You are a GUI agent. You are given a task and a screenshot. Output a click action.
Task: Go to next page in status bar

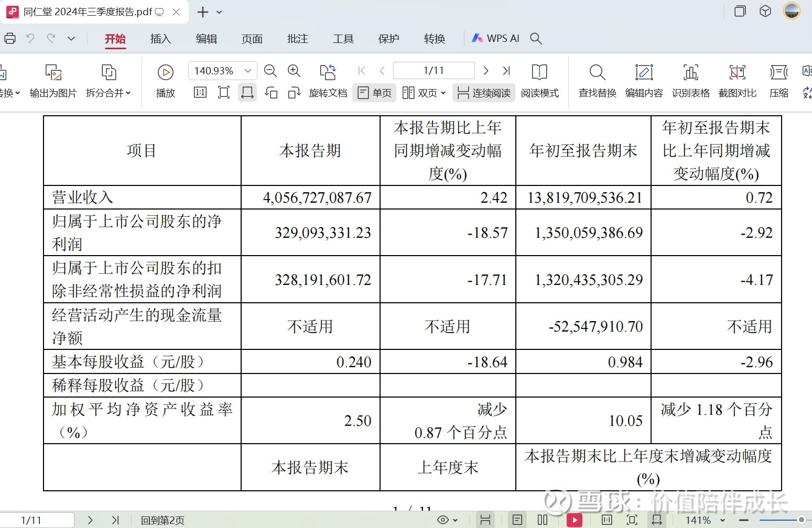[x=90, y=520]
